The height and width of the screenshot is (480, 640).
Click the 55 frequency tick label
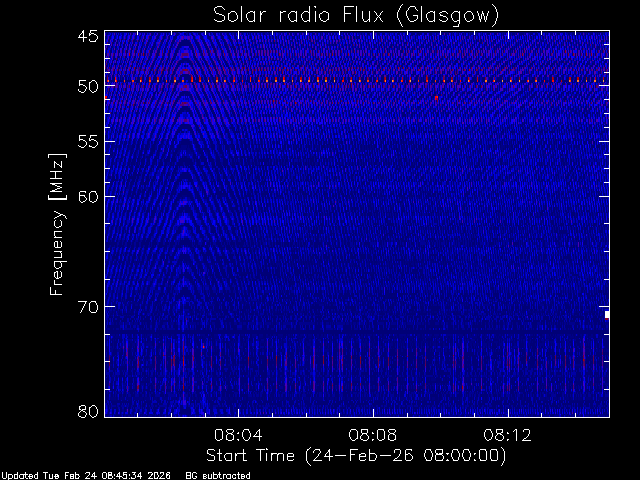coord(88,142)
